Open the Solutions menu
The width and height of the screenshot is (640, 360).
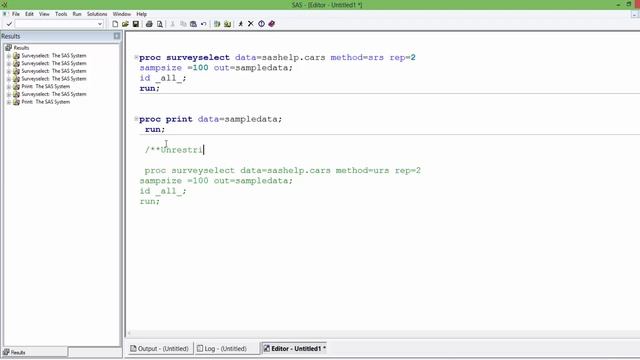tap(97, 14)
